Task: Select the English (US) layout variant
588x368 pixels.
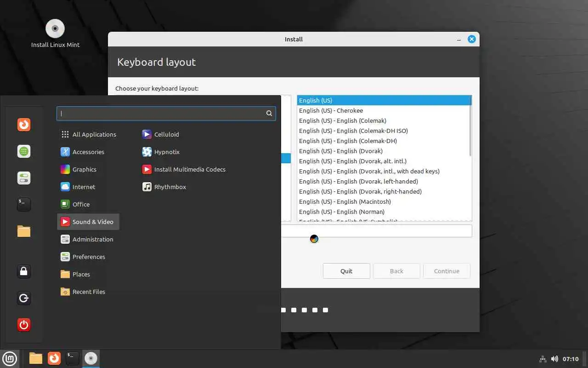Action: [384, 100]
